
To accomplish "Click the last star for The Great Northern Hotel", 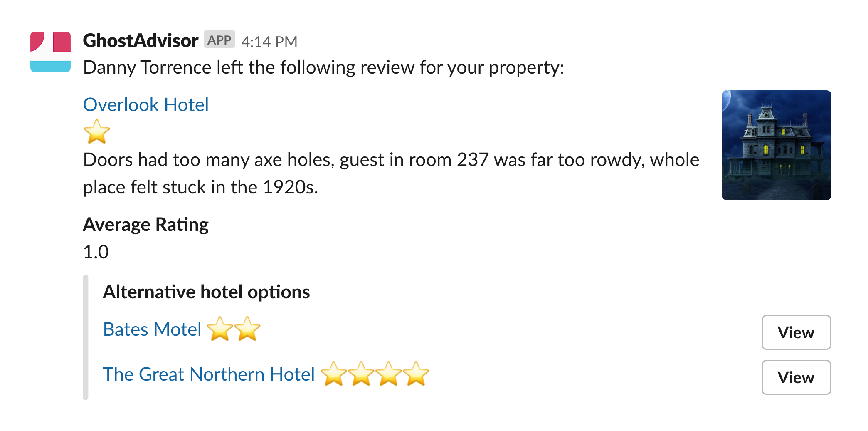I will tap(417, 374).
